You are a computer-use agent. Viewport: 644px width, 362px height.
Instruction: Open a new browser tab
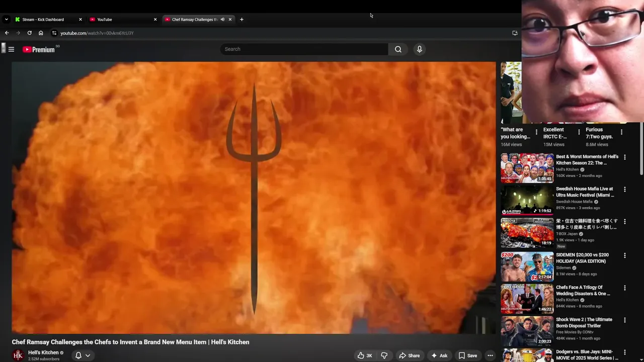click(242, 20)
